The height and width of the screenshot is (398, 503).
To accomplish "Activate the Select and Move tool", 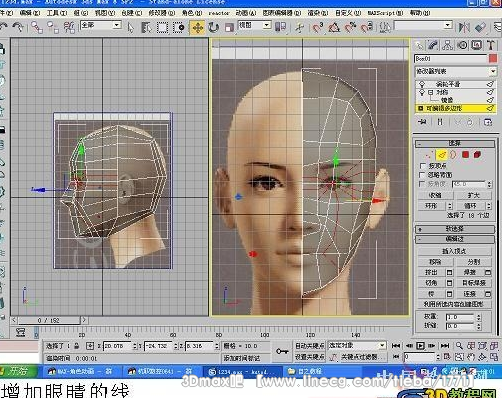I will click(x=197, y=28).
